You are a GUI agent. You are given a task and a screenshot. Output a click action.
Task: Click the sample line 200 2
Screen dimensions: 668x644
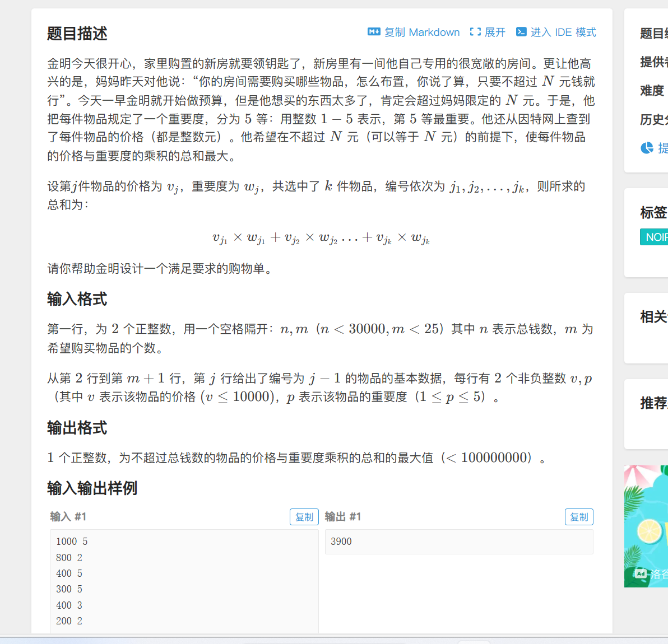pyautogui.click(x=69, y=621)
